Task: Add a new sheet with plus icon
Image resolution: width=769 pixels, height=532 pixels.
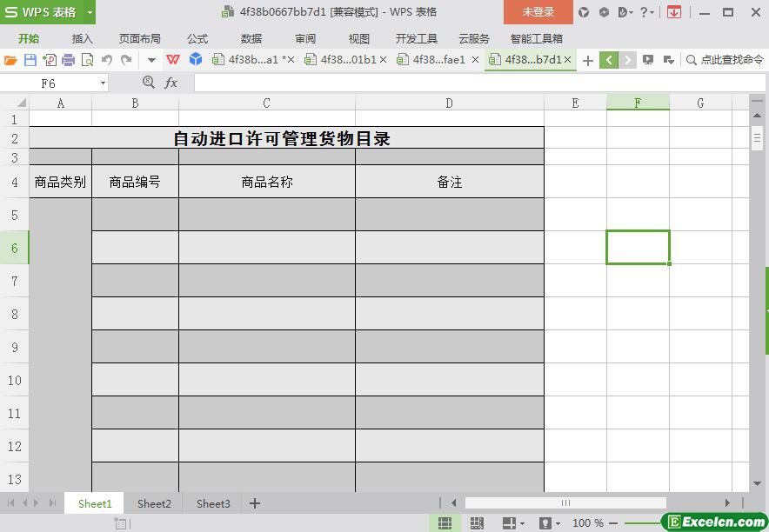Action: 255,503
